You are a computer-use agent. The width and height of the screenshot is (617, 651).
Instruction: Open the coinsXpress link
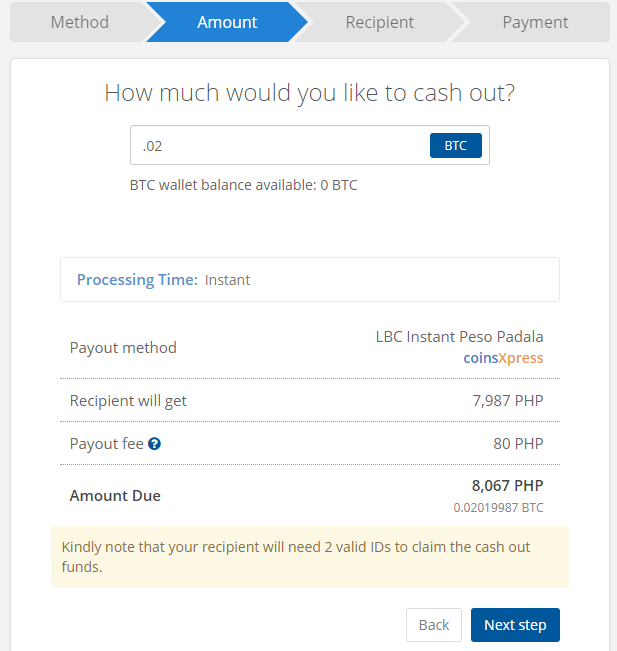tap(503, 358)
